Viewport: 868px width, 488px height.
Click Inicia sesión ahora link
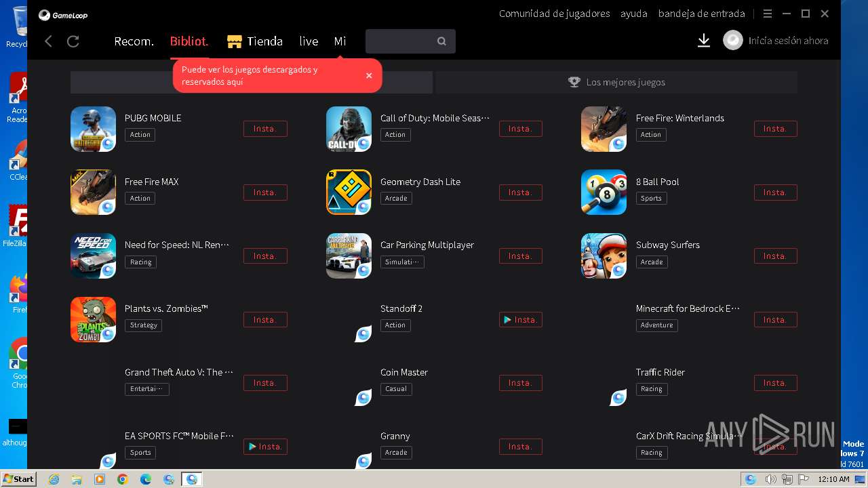(788, 41)
